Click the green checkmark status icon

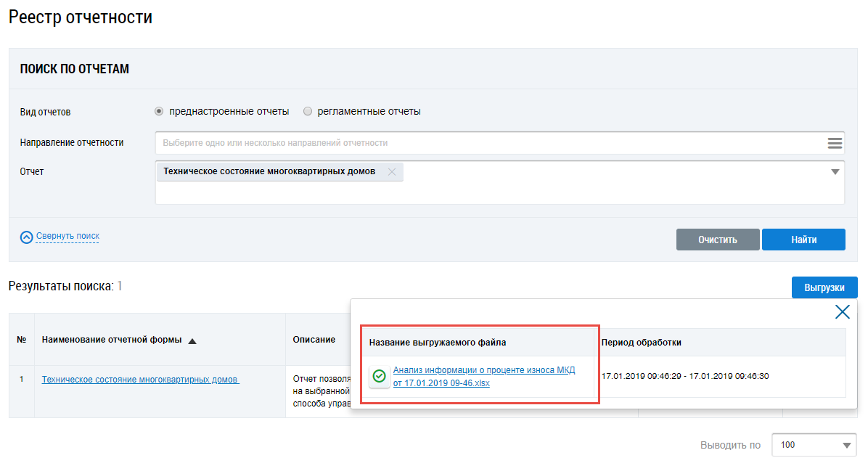[x=379, y=376]
